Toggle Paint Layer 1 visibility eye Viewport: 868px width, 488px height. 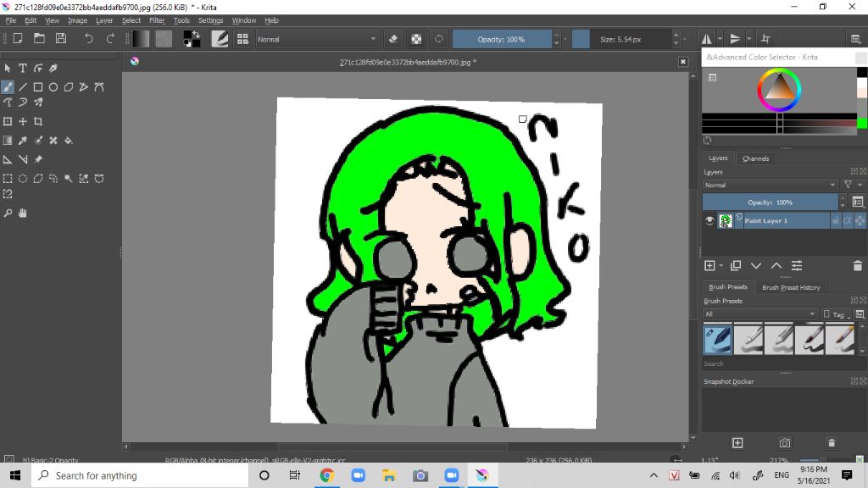click(709, 220)
